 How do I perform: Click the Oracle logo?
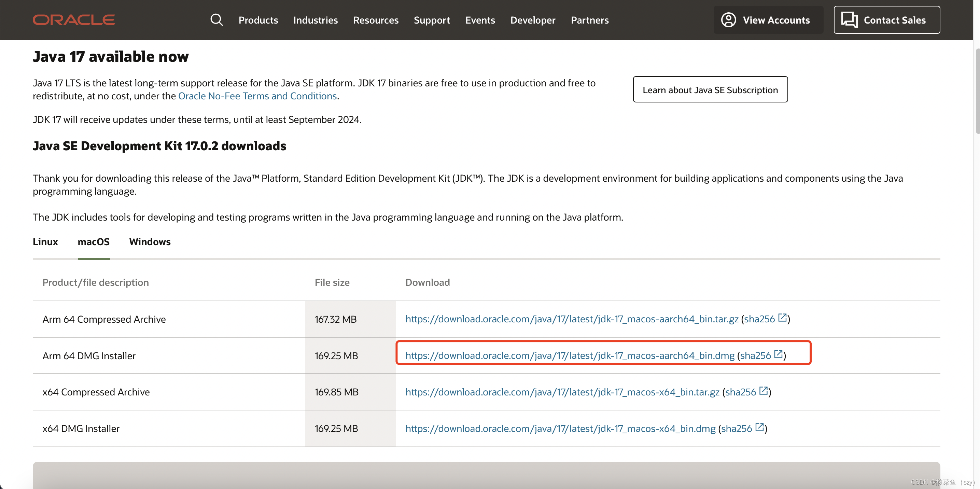74,20
